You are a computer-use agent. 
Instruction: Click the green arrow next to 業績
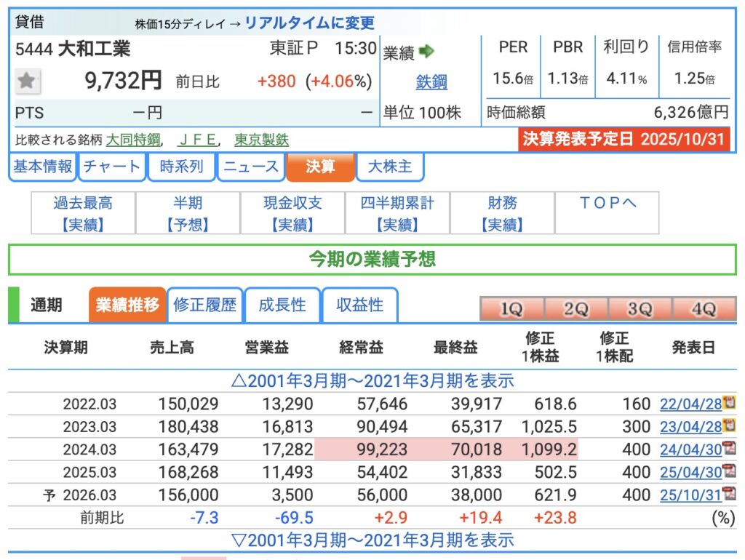[x=427, y=51]
